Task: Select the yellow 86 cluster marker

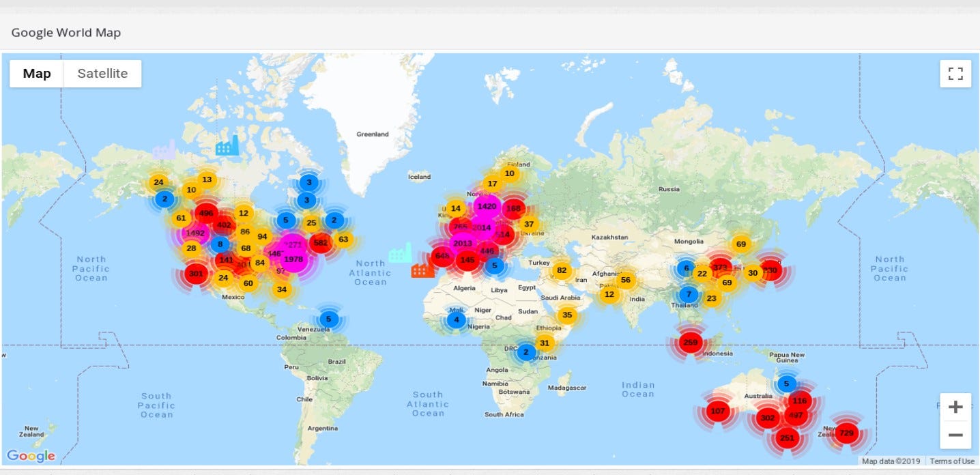Action: [245, 232]
